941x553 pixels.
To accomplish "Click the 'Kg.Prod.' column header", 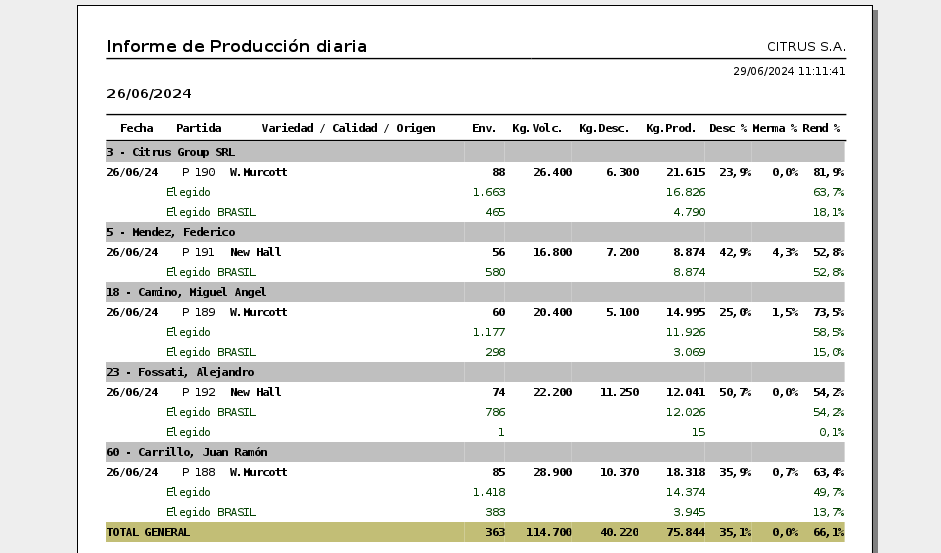I will tap(671, 128).
